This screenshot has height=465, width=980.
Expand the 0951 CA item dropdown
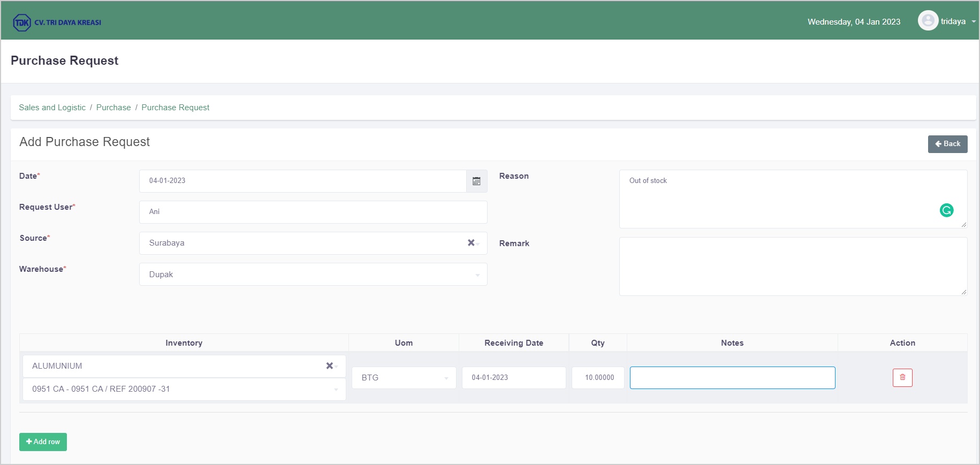click(x=336, y=390)
